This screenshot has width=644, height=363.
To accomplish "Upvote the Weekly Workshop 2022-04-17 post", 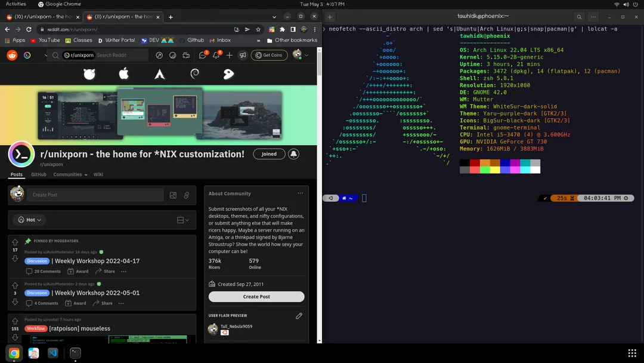I will pyautogui.click(x=14, y=243).
